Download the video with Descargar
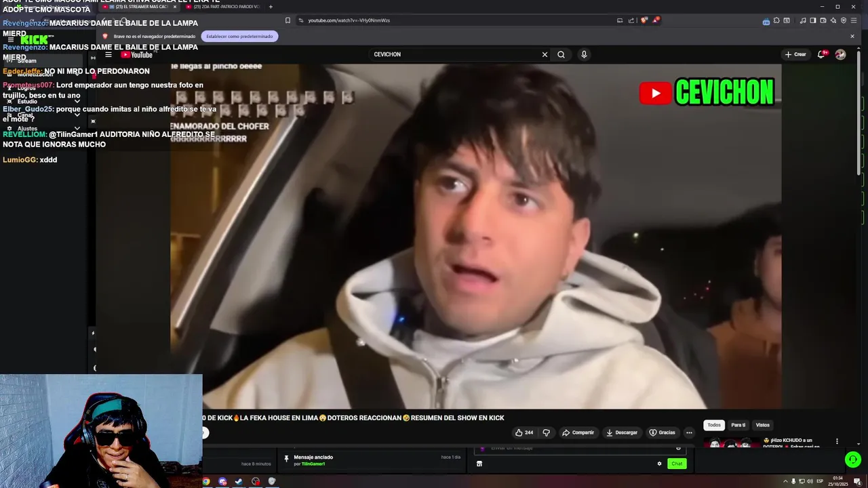This screenshot has height=488, width=868. (x=622, y=432)
